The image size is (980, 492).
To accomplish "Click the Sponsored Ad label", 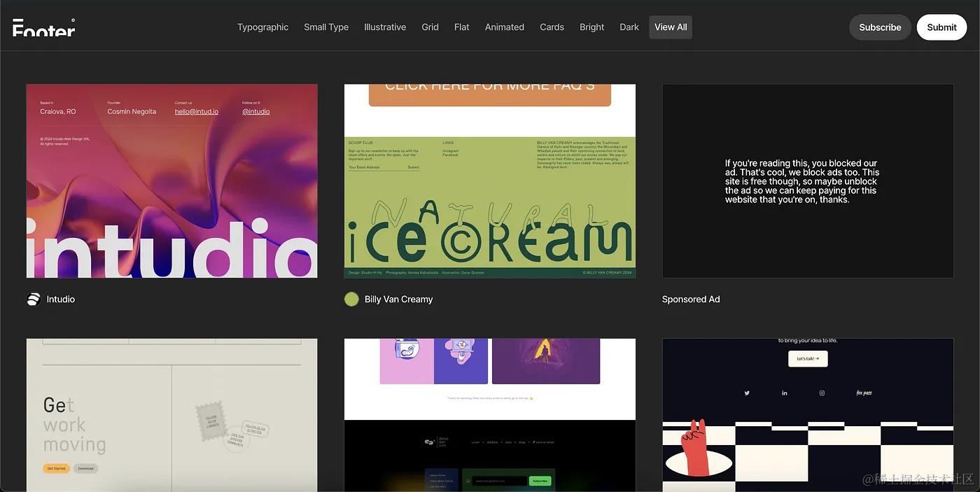I will (x=691, y=300).
